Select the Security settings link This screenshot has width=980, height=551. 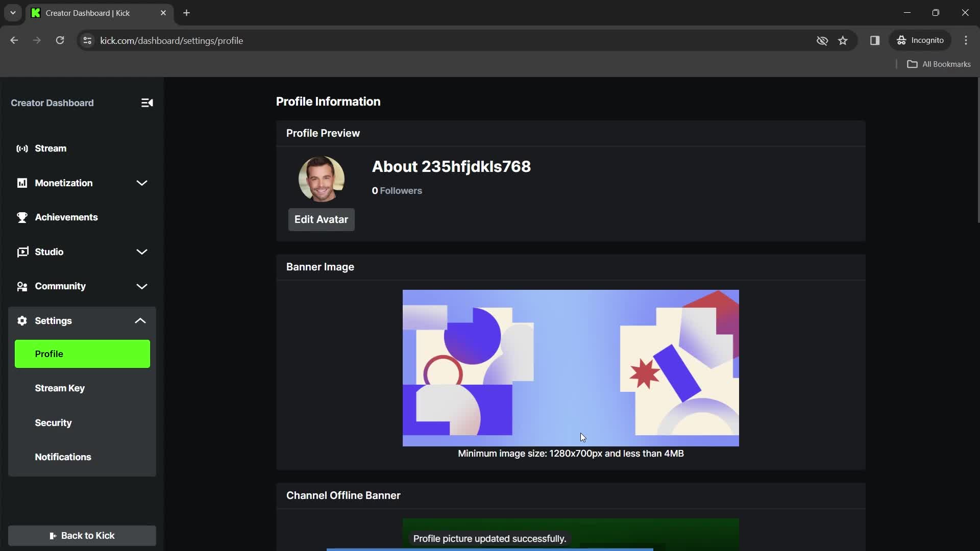[x=53, y=422]
